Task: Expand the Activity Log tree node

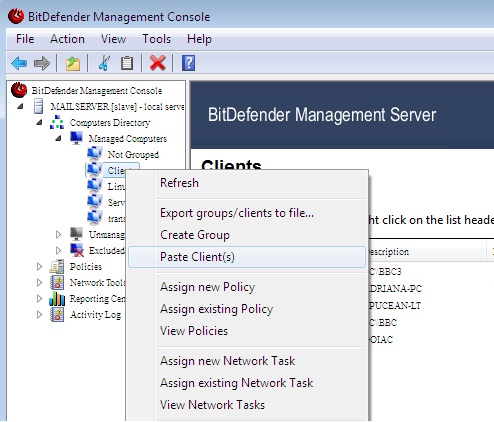Action: tap(39, 314)
